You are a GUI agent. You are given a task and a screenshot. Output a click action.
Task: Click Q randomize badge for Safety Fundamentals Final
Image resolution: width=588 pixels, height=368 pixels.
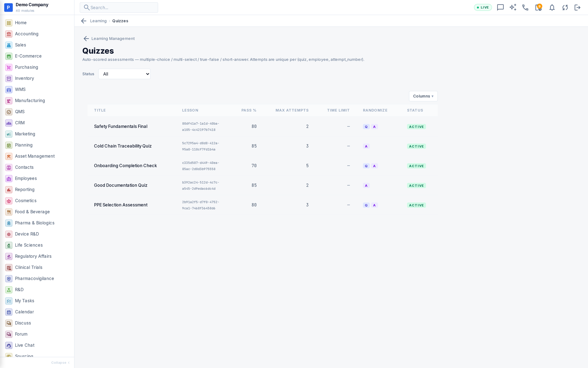tap(366, 127)
